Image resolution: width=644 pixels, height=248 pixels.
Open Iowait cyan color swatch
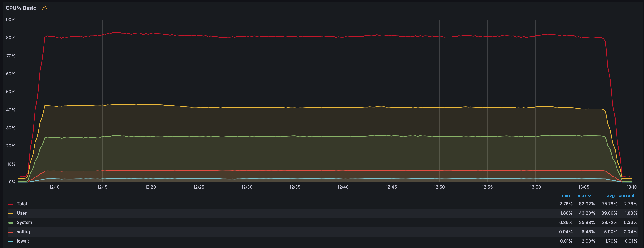11,242
